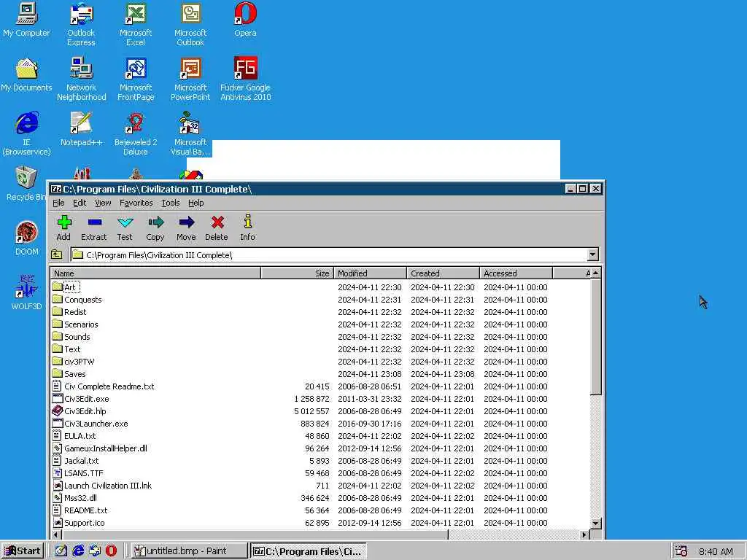Switch to untitled.bmp - Paint taskbar button
The width and height of the screenshot is (747, 560).
(190, 551)
